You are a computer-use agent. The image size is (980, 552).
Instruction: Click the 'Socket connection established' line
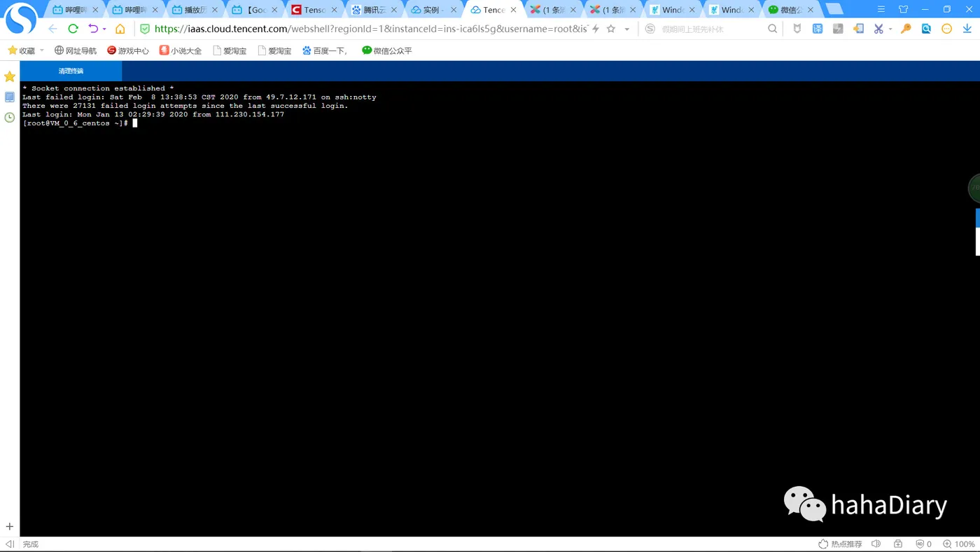(x=98, y=88)
